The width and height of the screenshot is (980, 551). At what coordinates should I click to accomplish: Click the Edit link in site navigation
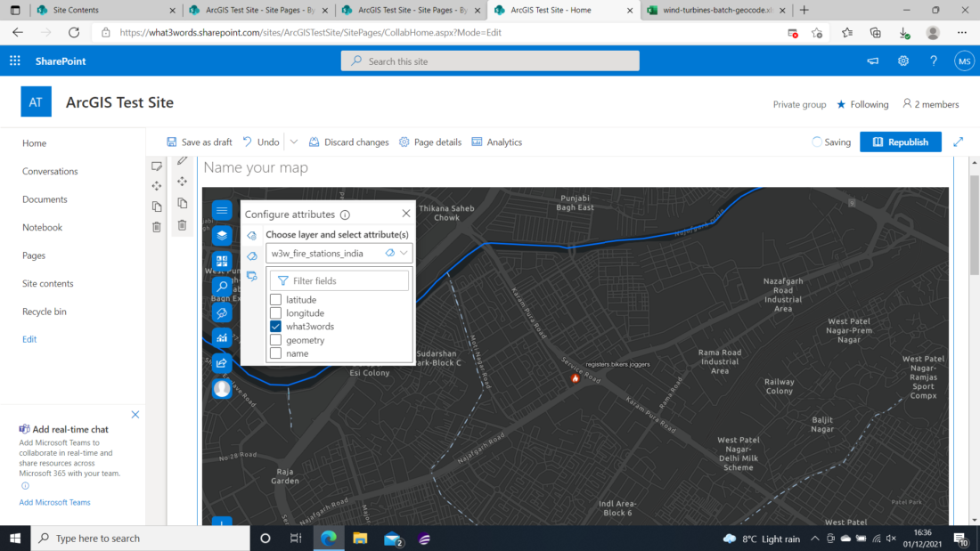click(x=29, y=339)
